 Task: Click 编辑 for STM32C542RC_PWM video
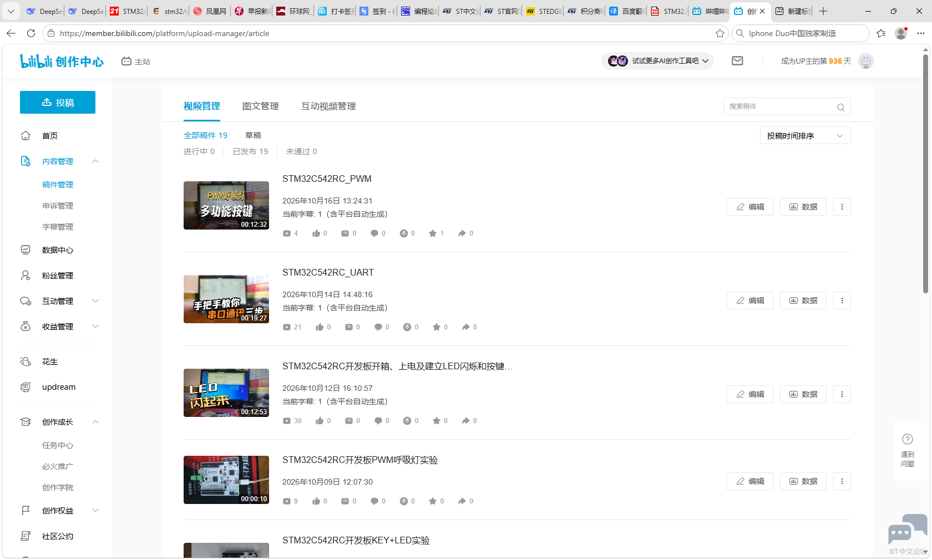click(x=750, y=207)
